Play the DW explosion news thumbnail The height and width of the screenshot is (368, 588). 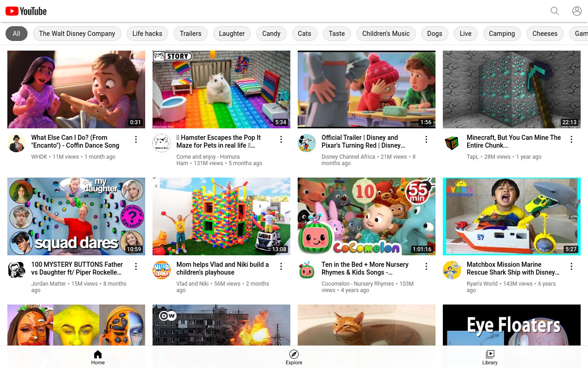click(x=221, y=325)
